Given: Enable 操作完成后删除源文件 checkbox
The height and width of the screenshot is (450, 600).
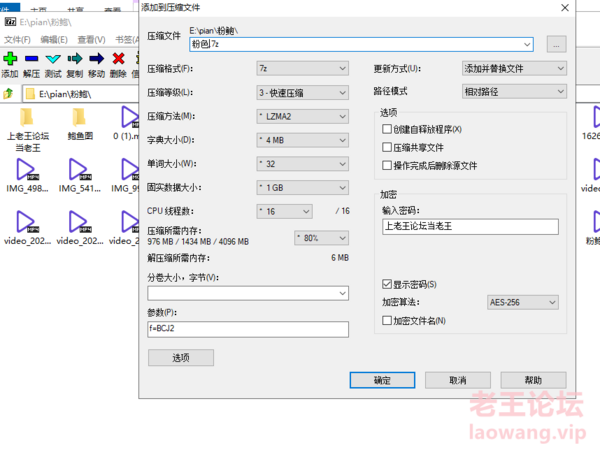Looking at the screenshot, I should pos(387,165).
